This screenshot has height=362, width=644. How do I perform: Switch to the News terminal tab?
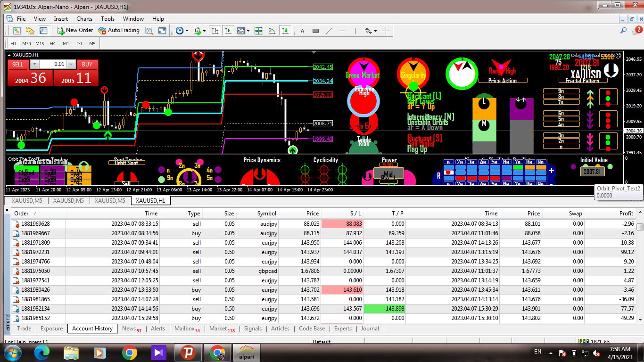pos(132,329)
